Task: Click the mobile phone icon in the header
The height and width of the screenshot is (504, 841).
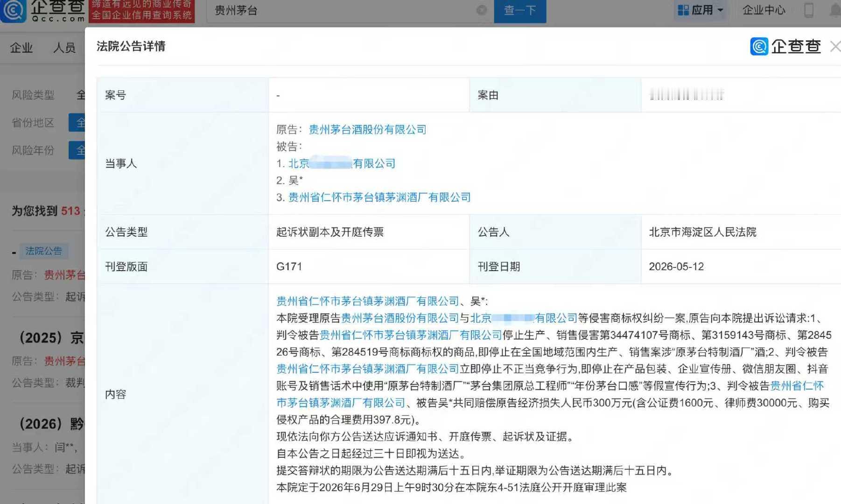Action: (809, 10)
